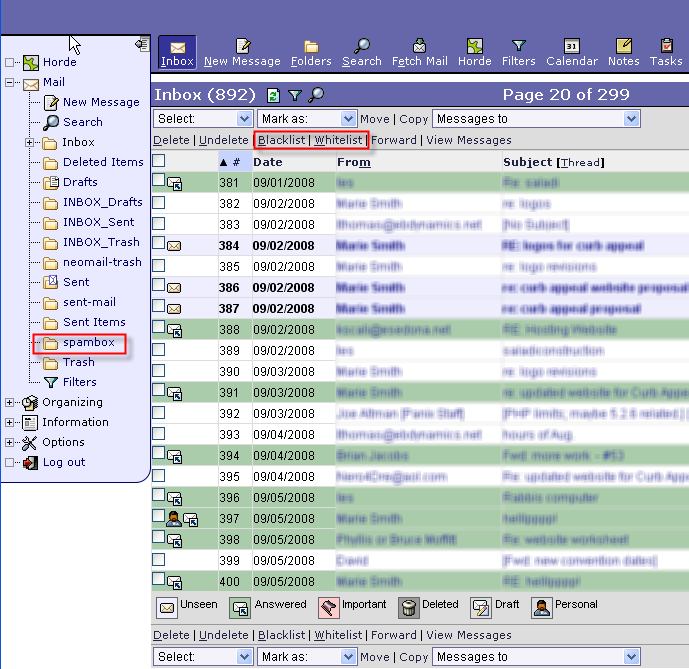Screen dimensions: 689x669
Task: Sort messages by the Date column header
Action: coord(267,162)
